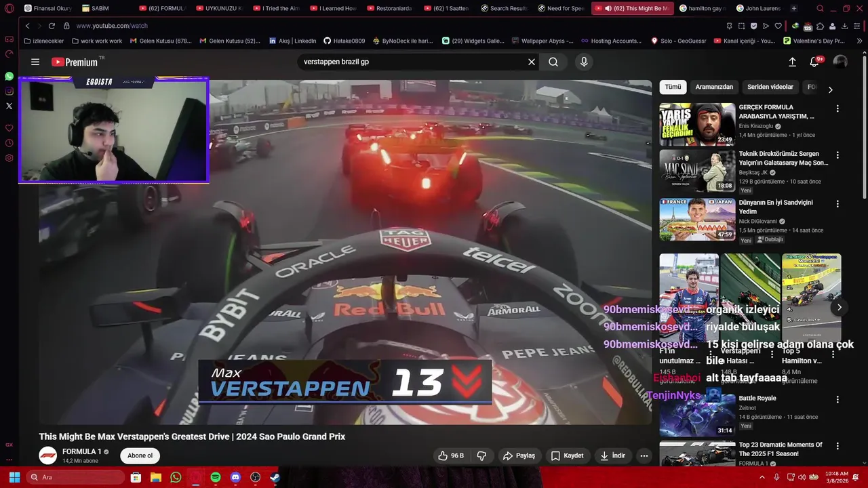Add page to bookmarks with heart icon
Screen dimensions: 868x488
click(x=778, y=26)
